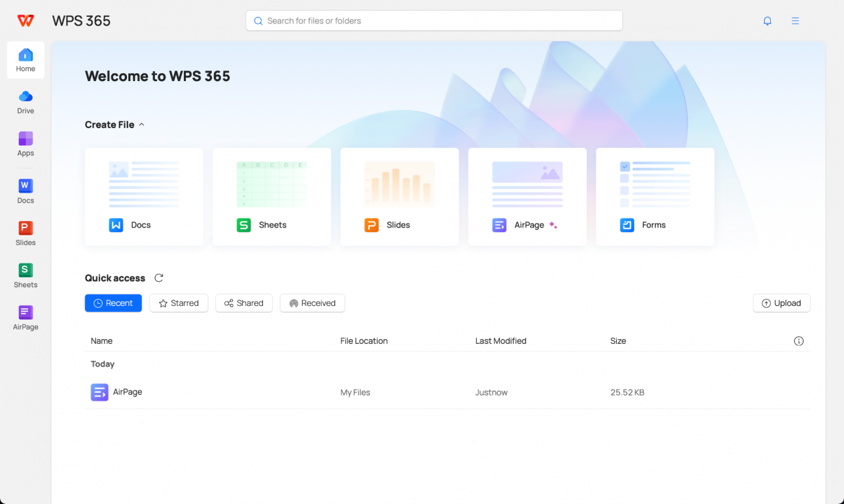This screenshot has width=844, height=504.
Task: Click the Welcome to WPS 365 heading
Action: [x=158, y=76]
